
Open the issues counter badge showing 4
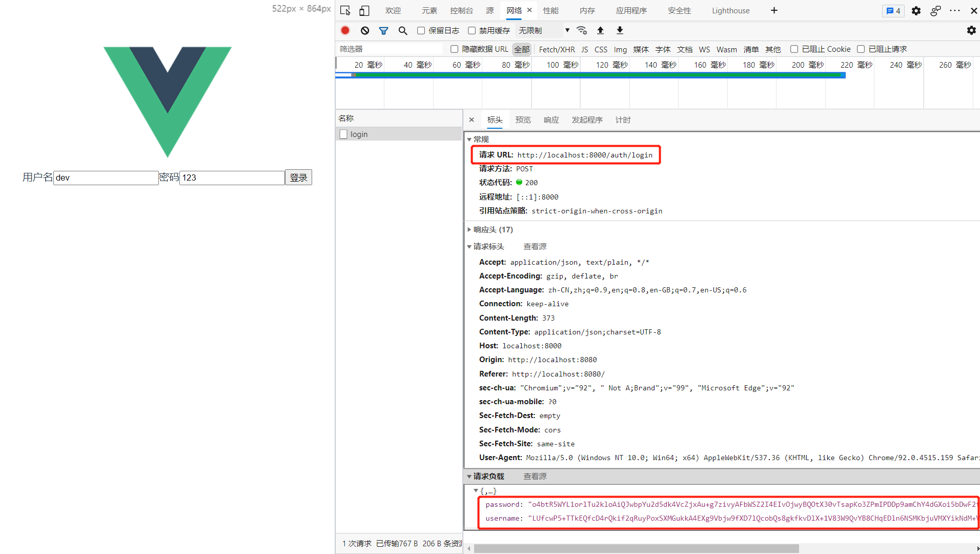tap(893, 10)
